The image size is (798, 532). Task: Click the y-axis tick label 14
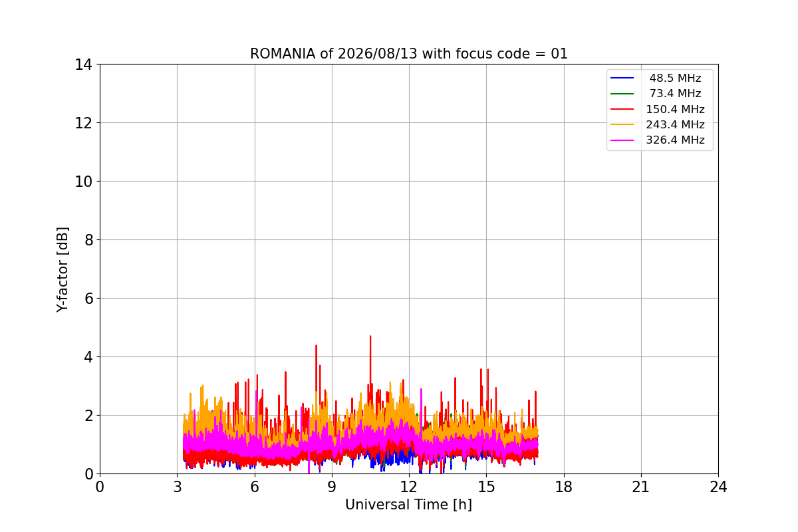tap(84, 65)
